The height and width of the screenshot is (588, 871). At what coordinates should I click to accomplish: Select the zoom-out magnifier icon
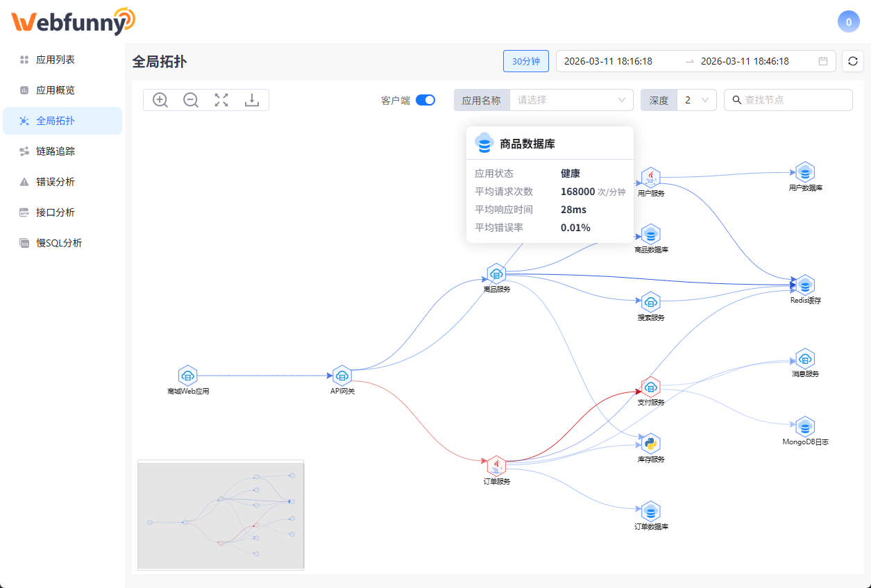click(190, 99)
